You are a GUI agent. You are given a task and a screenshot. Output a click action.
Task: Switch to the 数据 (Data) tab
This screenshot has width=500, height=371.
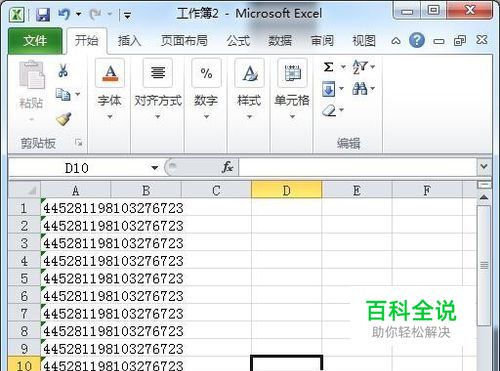point(280,41)
